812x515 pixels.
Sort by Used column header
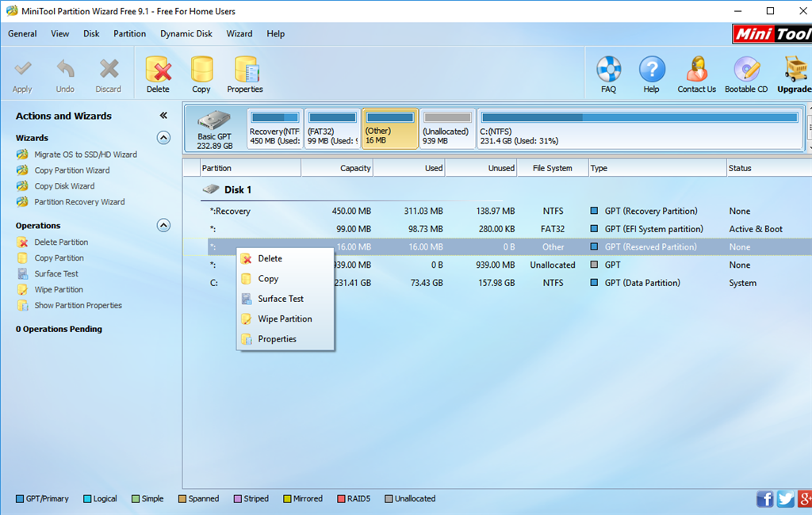(409, 168)
